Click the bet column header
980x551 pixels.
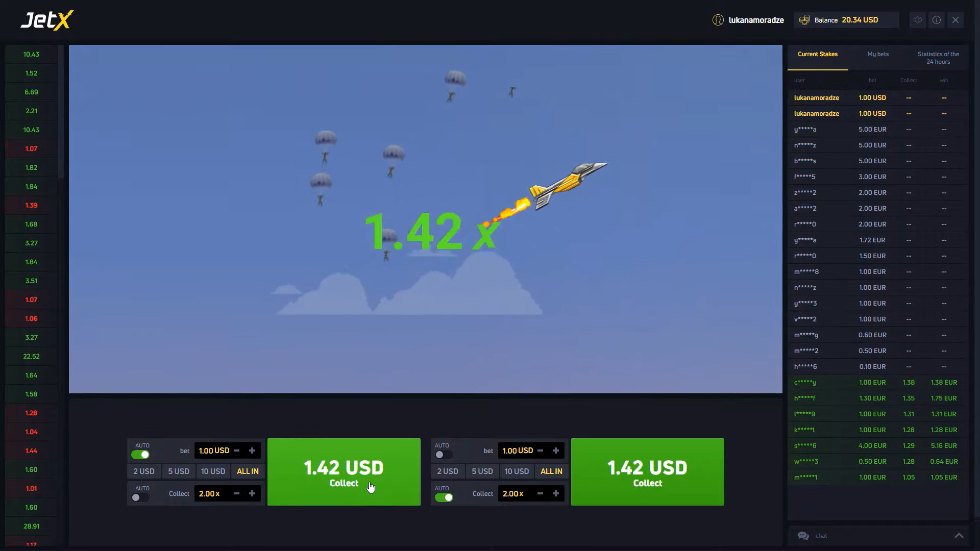coord(872,80)
